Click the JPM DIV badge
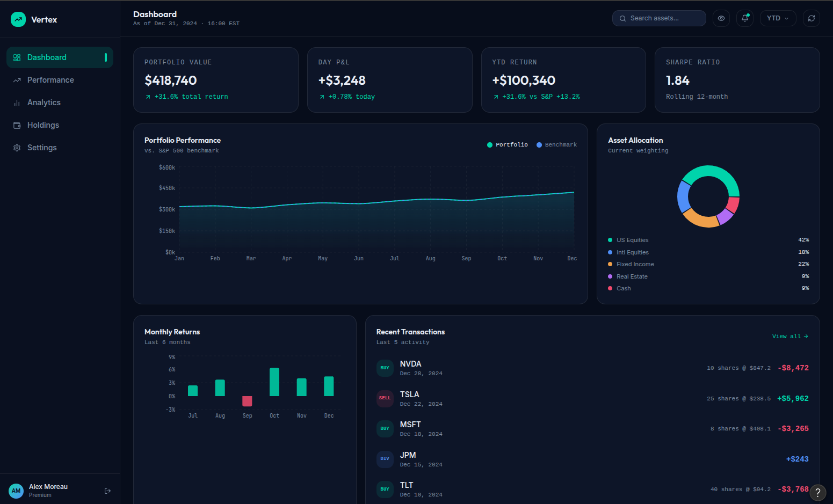This screenshot has width=833, height=504. [x=385, y=459]
